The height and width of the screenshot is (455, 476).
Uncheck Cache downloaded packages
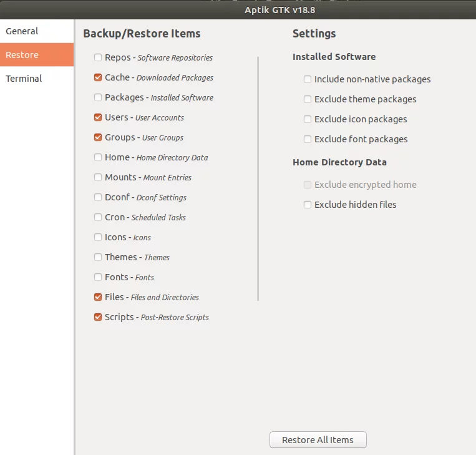click(98, 77)
